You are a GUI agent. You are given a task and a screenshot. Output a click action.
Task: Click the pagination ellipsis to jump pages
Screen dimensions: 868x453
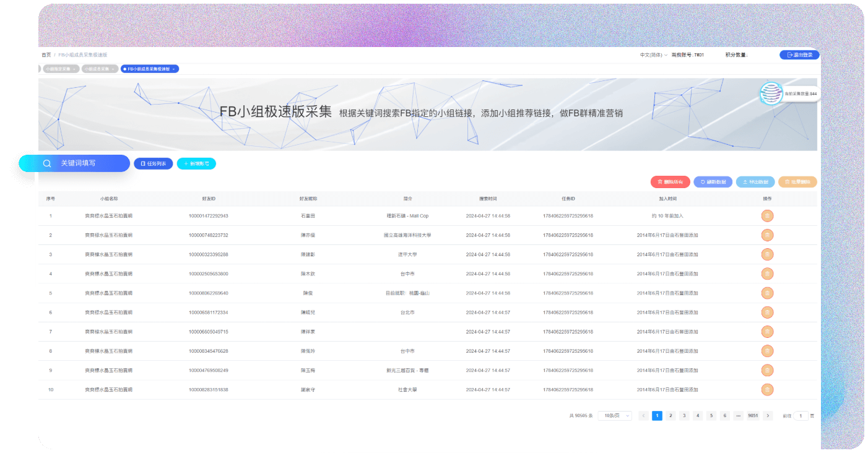(x=738, y=416)
